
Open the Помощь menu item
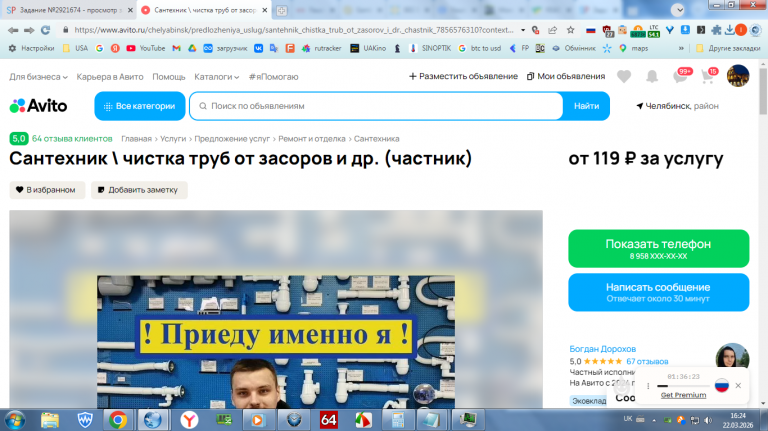tap(169, 77)
